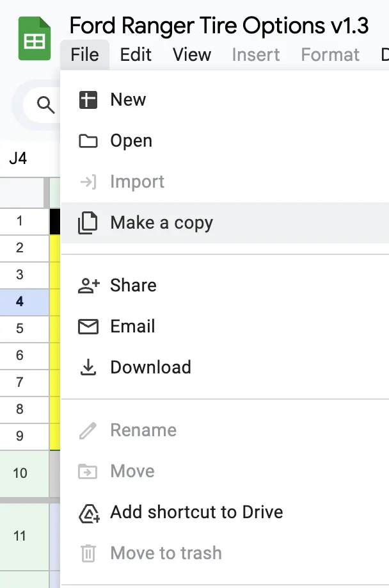The width and height of the screenshot is (389, 588).
Task: Click the Add shortcut to Drive icon
Action: coord(89,513)
